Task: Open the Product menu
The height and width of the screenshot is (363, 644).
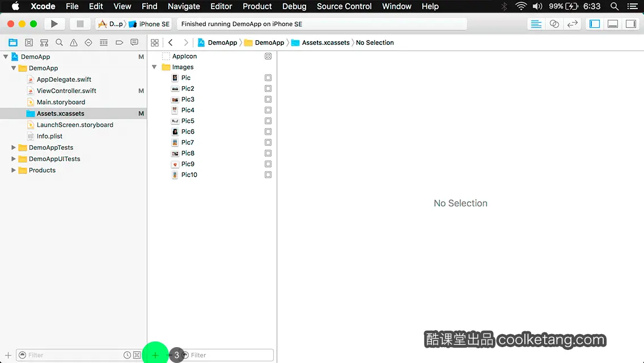Action: point(257,6)
